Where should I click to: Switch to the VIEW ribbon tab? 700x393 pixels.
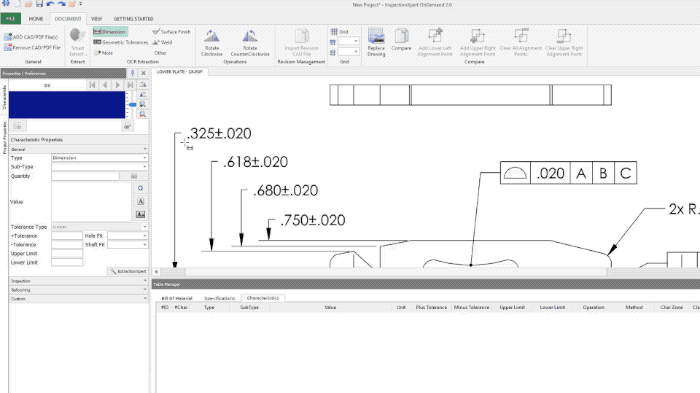tap(96, 19)
